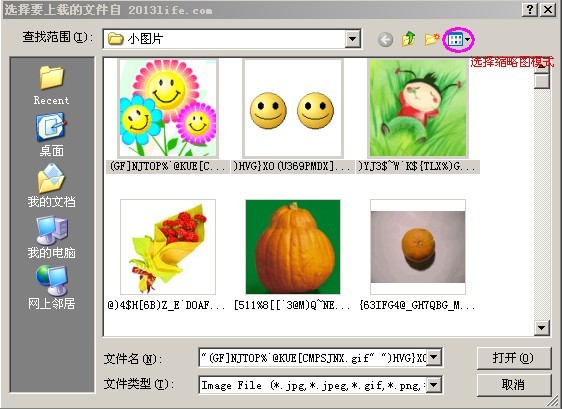
Task: Expand the 文件名 dropdown arrow
Action: 434,357
